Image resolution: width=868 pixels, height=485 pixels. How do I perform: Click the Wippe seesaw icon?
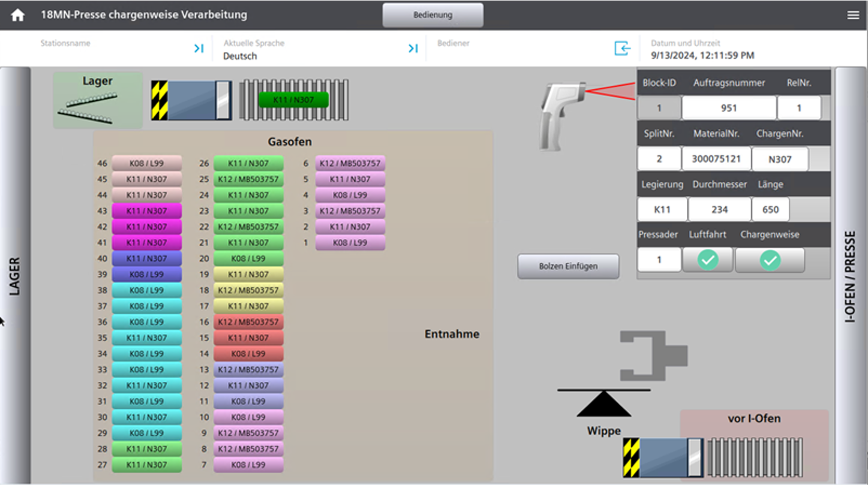click(x=603, y=403)
